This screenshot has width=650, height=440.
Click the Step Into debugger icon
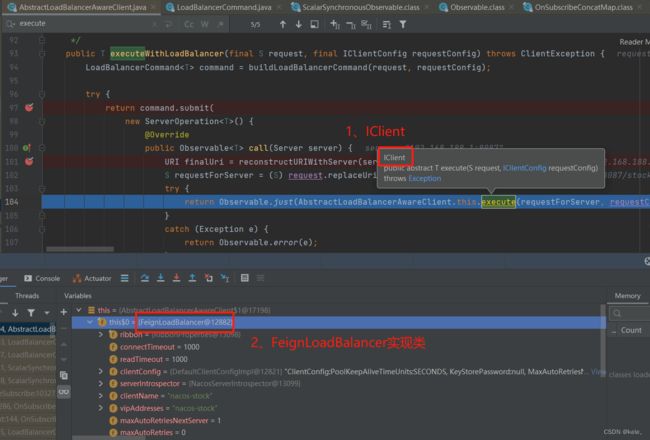160,278
